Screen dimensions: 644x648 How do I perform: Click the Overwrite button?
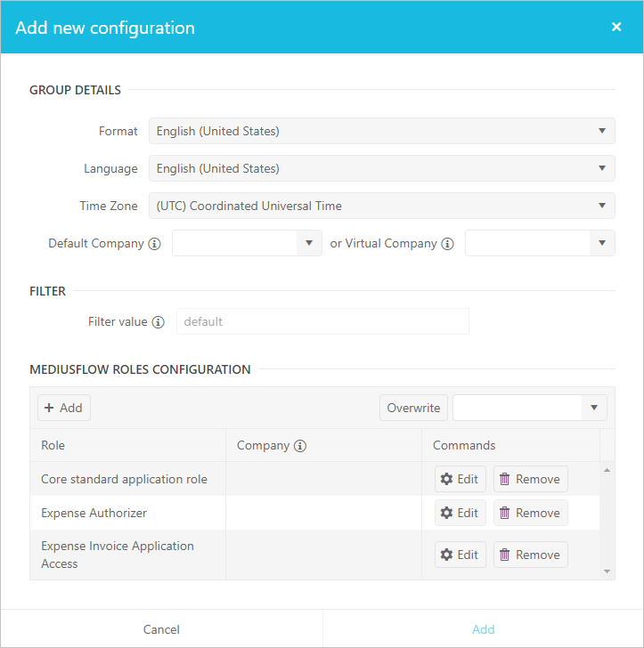coord(413,408)
